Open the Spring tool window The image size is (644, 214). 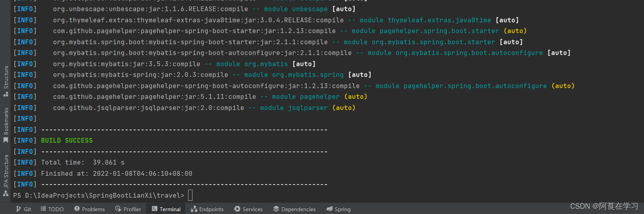click(x=338, y=209)
